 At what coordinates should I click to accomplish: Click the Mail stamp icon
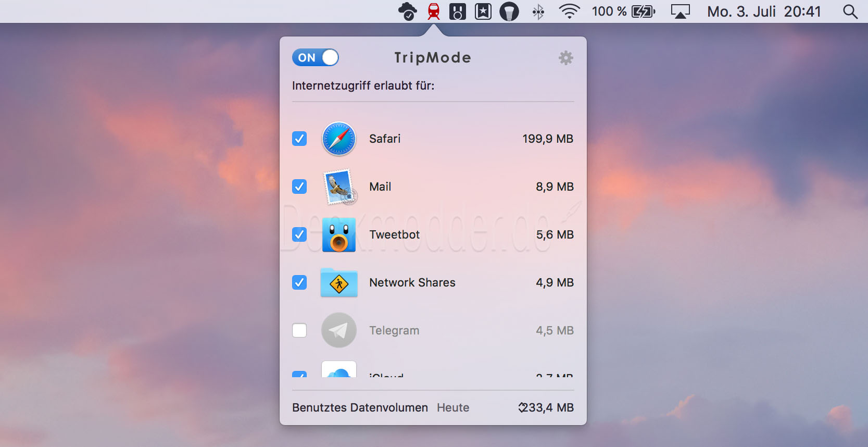(339, 187)
